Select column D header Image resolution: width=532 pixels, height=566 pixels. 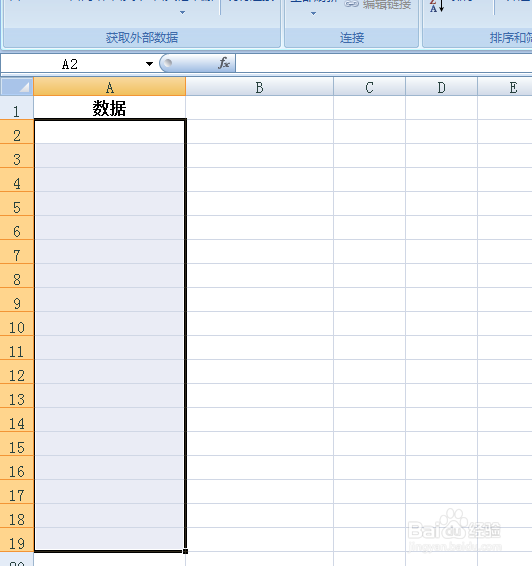pos(441,87)
